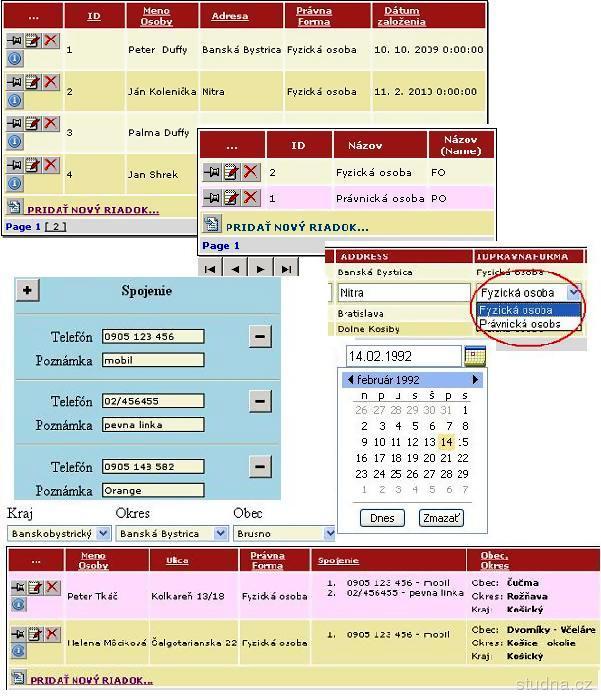This screenshot has height=696, width=601.
Task: Open the Fyzická osoba combo box arrow
Action: coord(573,293)
